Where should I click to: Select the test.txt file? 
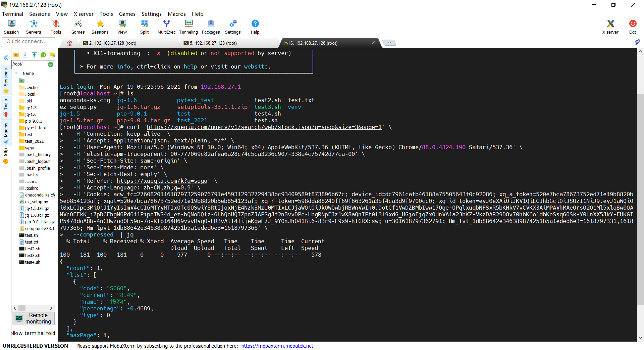[29, 242]
